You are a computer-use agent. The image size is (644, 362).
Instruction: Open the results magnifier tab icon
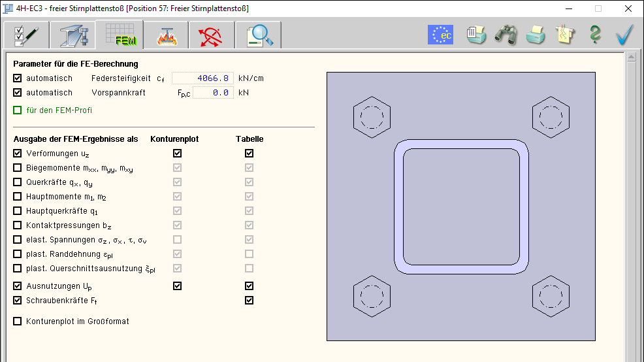pyautogui.click(x=259, y=35)
